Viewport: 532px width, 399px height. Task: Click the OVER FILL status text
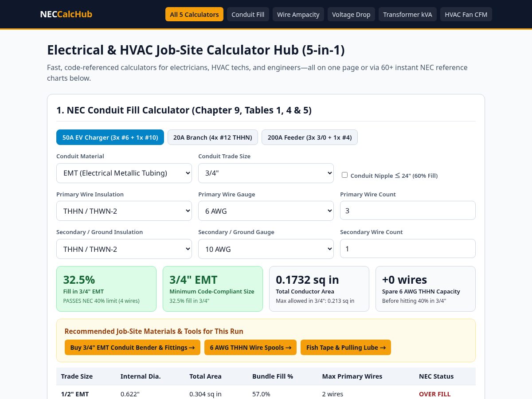(434, 394)
